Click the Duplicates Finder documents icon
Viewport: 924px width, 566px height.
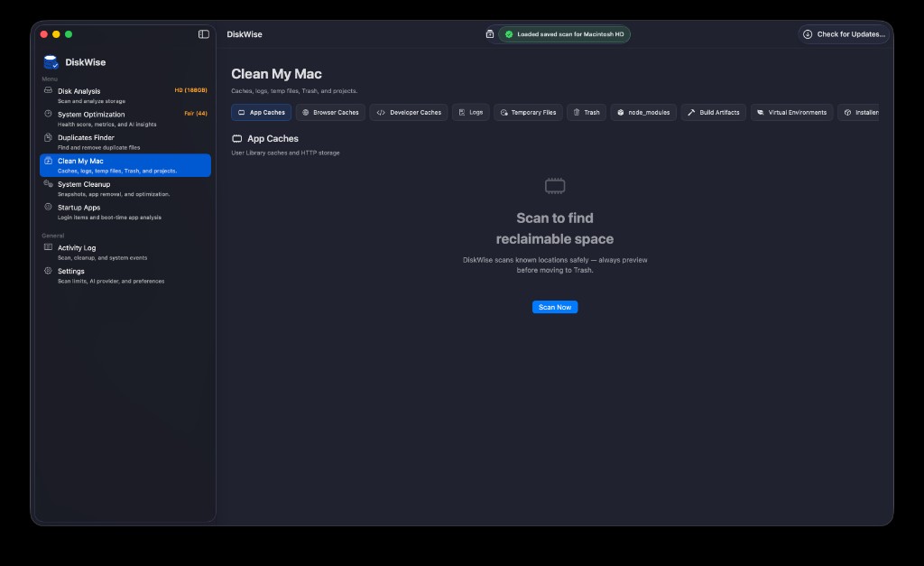tap(49, 137)
